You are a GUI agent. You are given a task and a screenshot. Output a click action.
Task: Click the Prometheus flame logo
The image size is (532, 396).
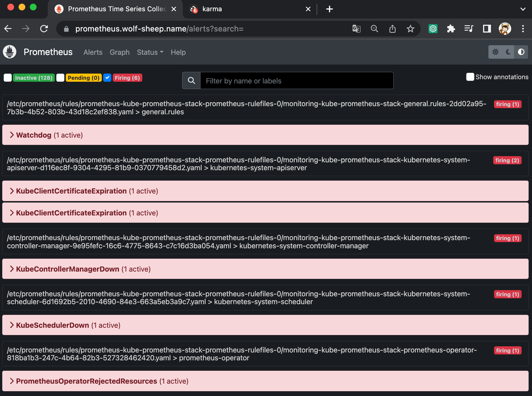tap(10, 52)
